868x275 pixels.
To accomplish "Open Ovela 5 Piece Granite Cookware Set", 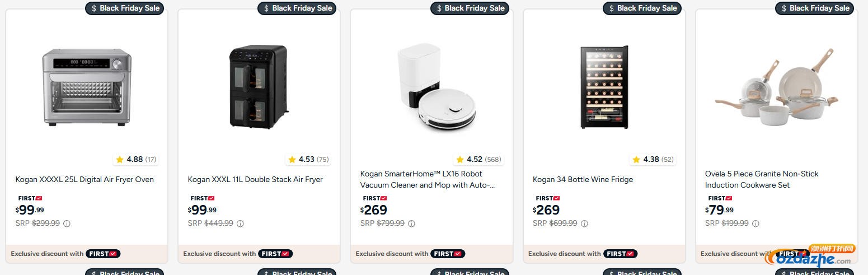I will (x=762, y=179).
